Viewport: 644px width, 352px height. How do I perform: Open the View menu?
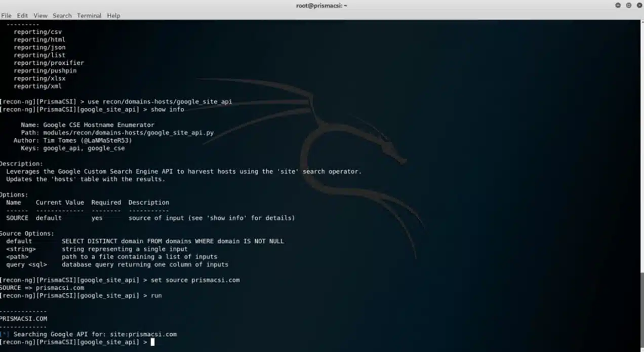click(40, 15)
